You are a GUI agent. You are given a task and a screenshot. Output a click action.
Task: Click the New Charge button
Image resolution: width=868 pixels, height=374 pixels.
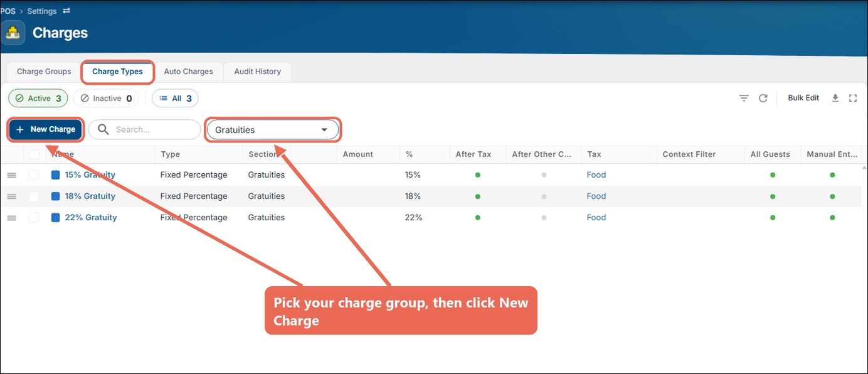[46, 129]
